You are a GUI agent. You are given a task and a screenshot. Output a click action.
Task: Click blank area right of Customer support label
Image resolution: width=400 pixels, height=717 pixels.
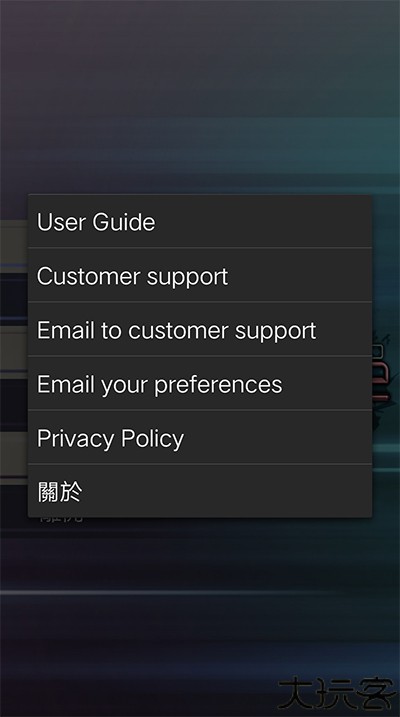pyautogui.click(x=299, y=275)
